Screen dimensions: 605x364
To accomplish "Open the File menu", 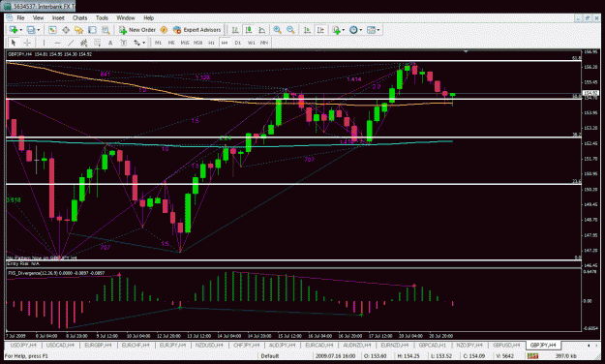I will [x=20, y=17].
